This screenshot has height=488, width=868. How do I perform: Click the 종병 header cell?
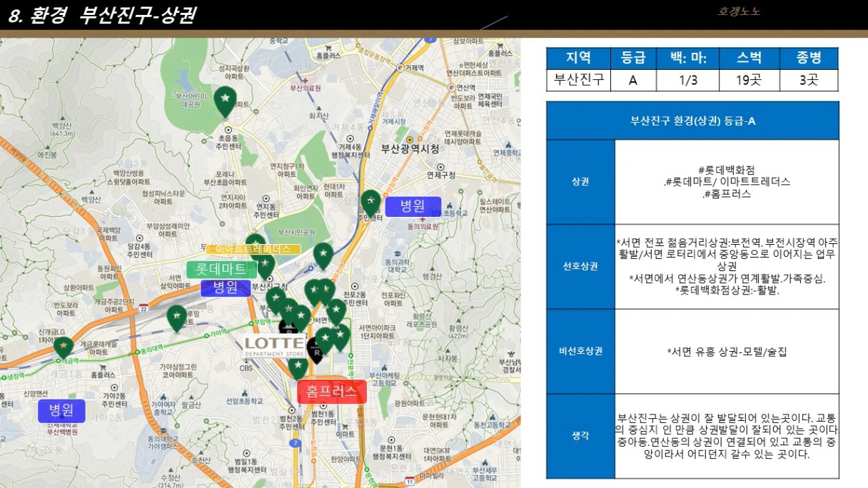809,58
